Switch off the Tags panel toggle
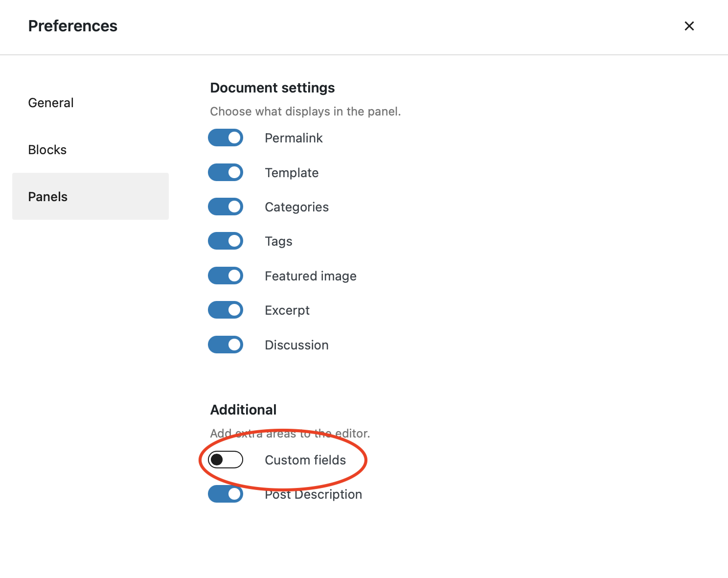 226,241
